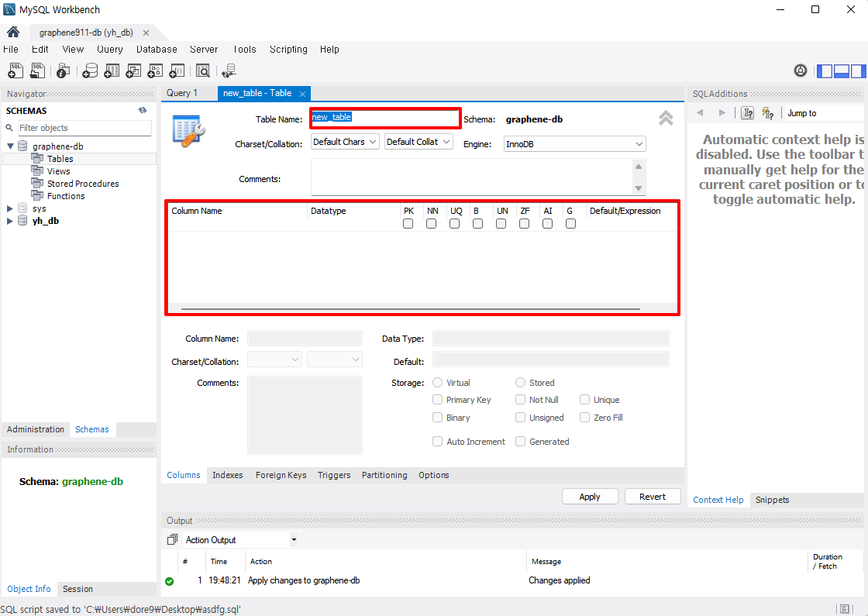Select the Virtual storage radio button
Viewport: 868px width, 616px height.
(437, 383)
